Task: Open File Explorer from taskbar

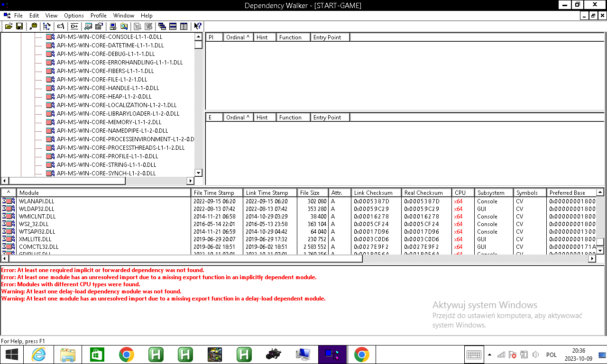Action: (68, 355)
